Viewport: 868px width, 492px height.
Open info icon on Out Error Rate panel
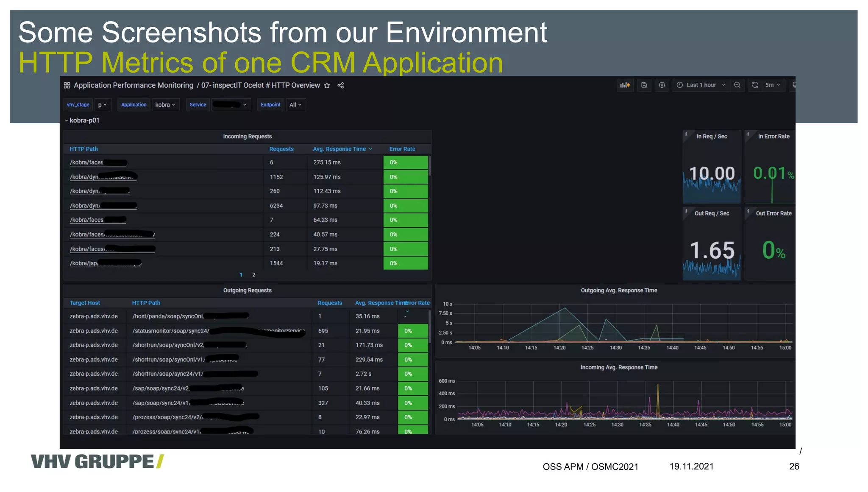[x=748, y=211]
